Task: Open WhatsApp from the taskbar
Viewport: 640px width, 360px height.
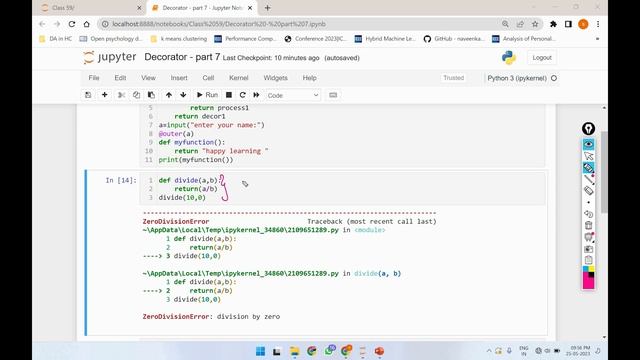Action: (x=330, y=351)
